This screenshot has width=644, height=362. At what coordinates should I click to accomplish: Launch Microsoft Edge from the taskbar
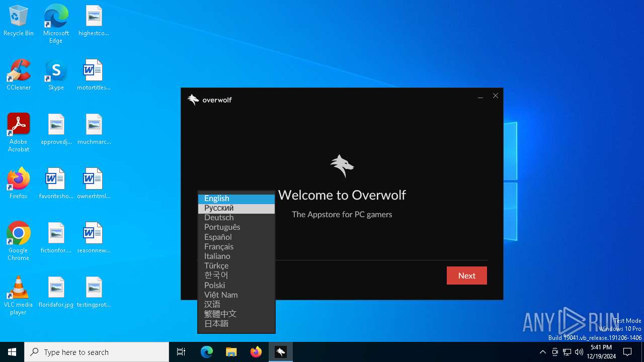207,352
